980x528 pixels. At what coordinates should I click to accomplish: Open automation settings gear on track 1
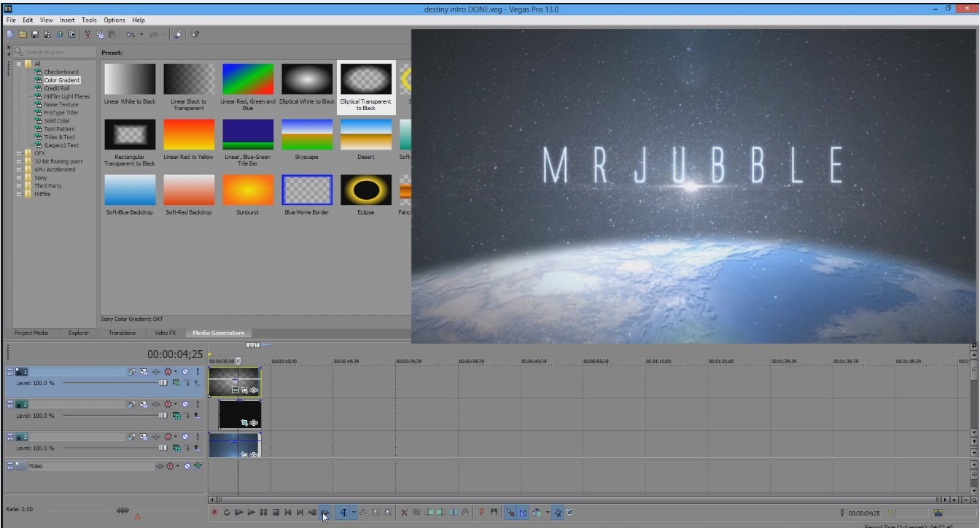tap(168, 372)
